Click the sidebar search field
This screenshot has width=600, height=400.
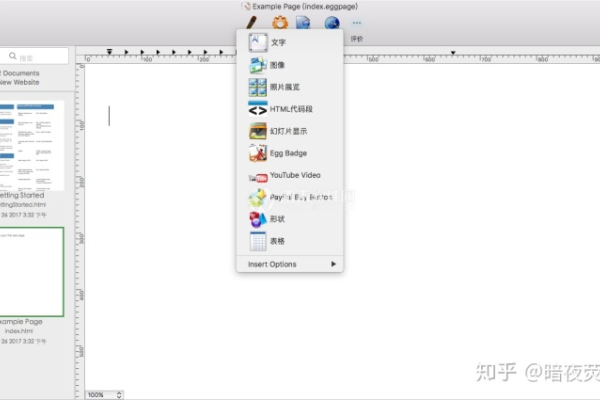34,57
